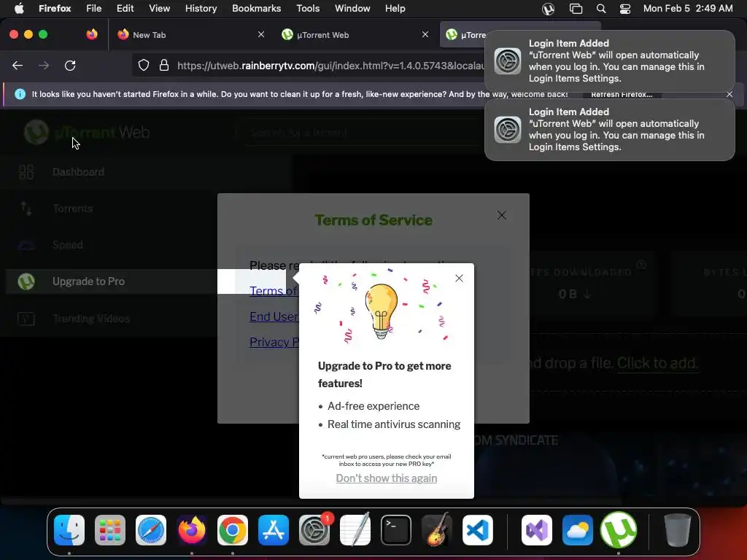Click the Firefox dock icon
747x560 pixels.
[192, 529]
